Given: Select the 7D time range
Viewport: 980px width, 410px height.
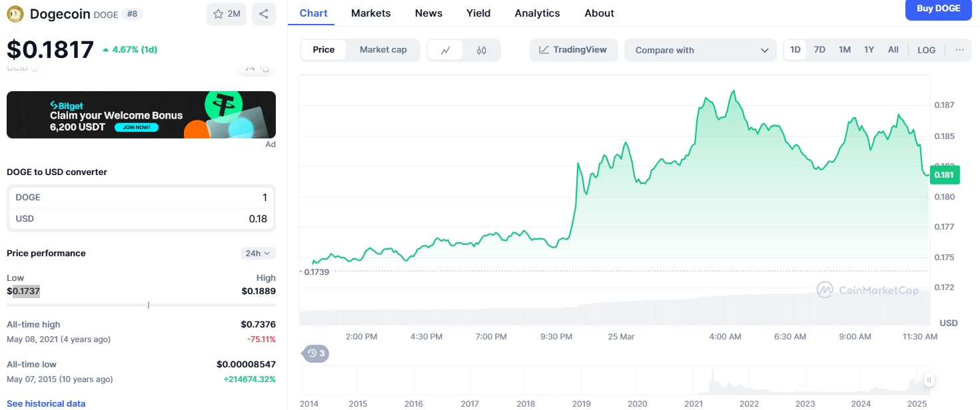Looking at the screenshot, I should click(x=819, y=50).
